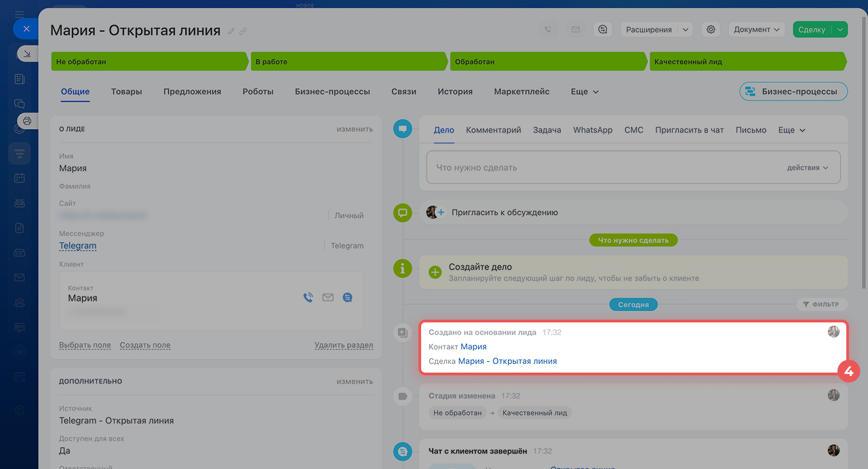Close the lead card with the X button

(26, 29)
